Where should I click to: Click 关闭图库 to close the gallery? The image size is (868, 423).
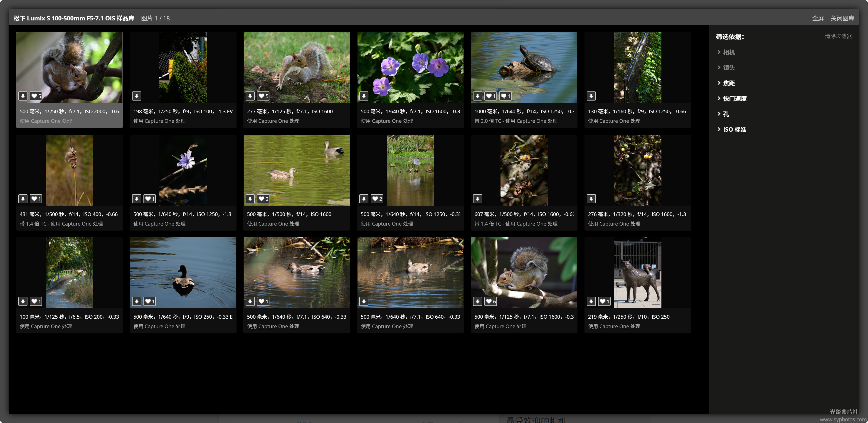click(842, 18)
